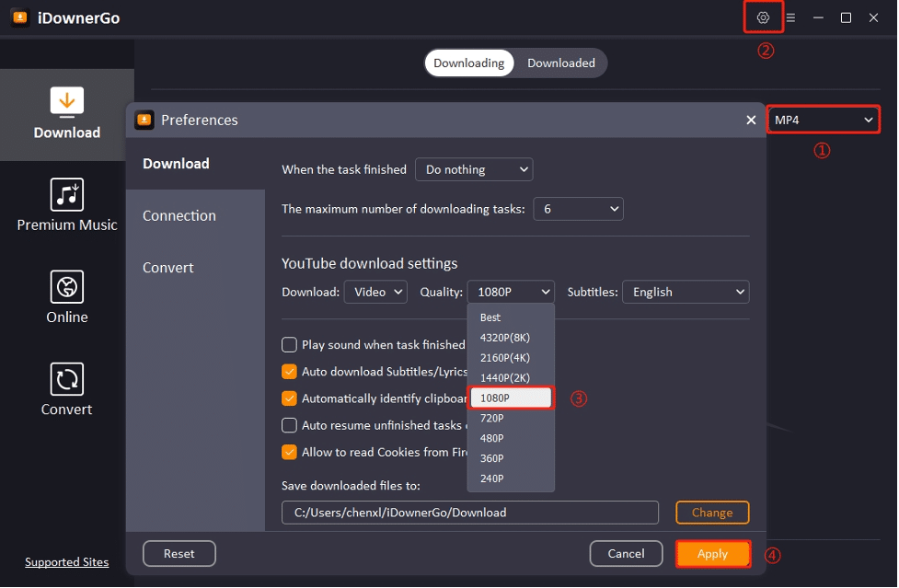Viewport: 899px width, 588px height.
Task: Click the iDownerGo logo in title bar
Action: [20, 17]
